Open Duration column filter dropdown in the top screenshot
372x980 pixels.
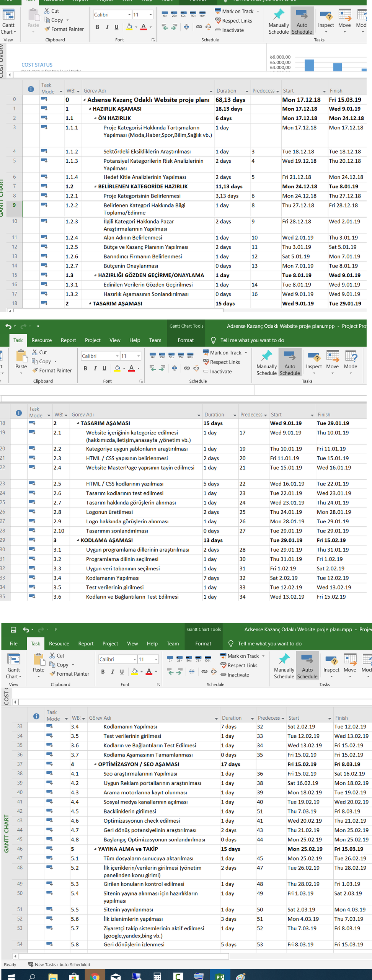(x=247, y=91)
